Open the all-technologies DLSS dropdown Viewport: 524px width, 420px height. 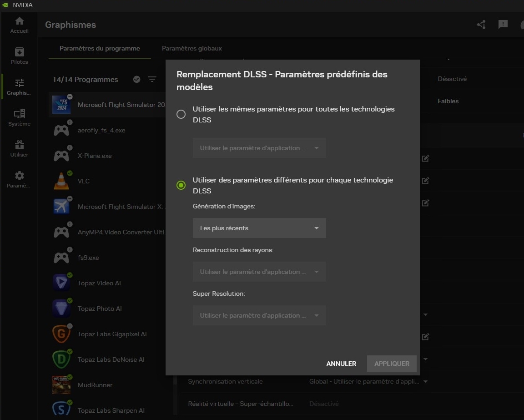tap(259, 148)
